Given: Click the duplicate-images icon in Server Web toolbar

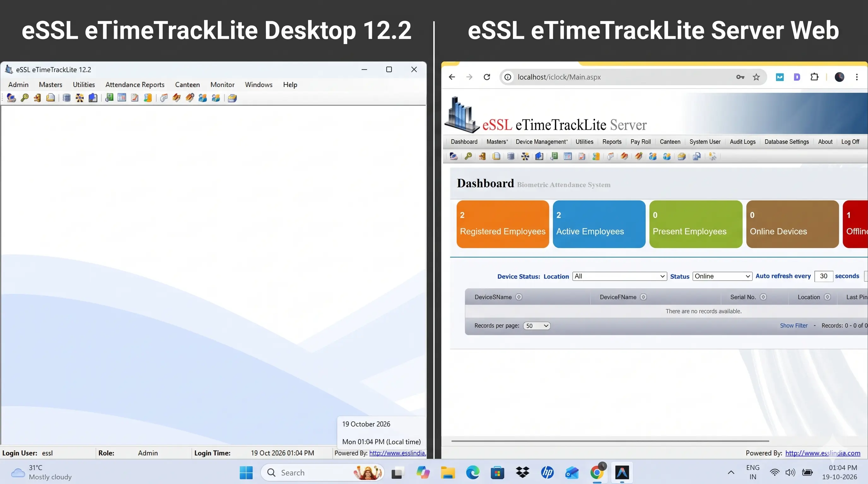Looking at the screenshot, I should (x=696, y=156).
